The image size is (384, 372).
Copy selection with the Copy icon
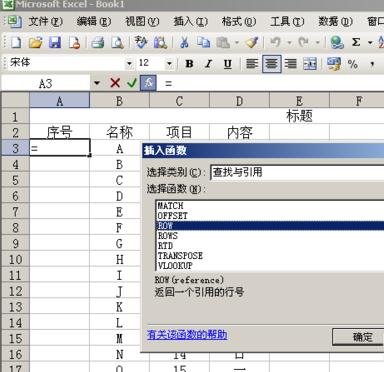(x=203, y=43)
